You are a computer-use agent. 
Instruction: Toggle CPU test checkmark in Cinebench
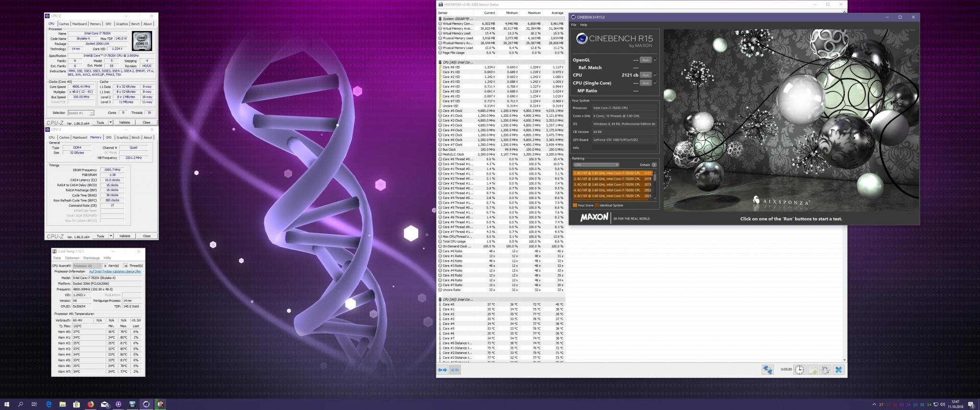click(x=655, y=75)
